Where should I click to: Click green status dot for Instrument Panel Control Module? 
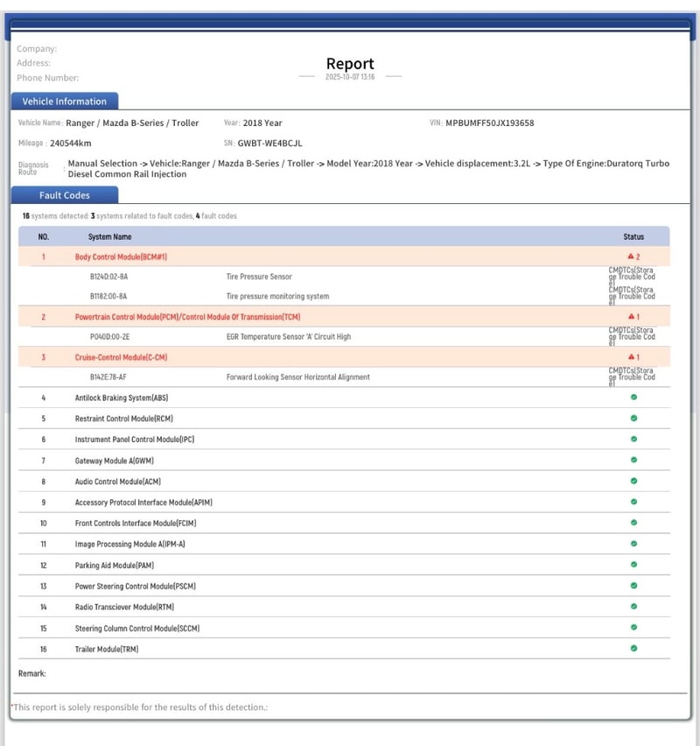[x=633, y=440]
